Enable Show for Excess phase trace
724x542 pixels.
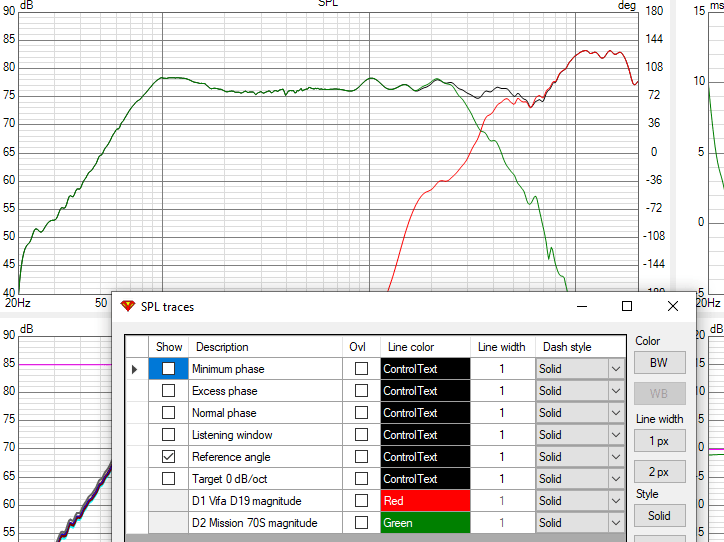tap(169, 391)
